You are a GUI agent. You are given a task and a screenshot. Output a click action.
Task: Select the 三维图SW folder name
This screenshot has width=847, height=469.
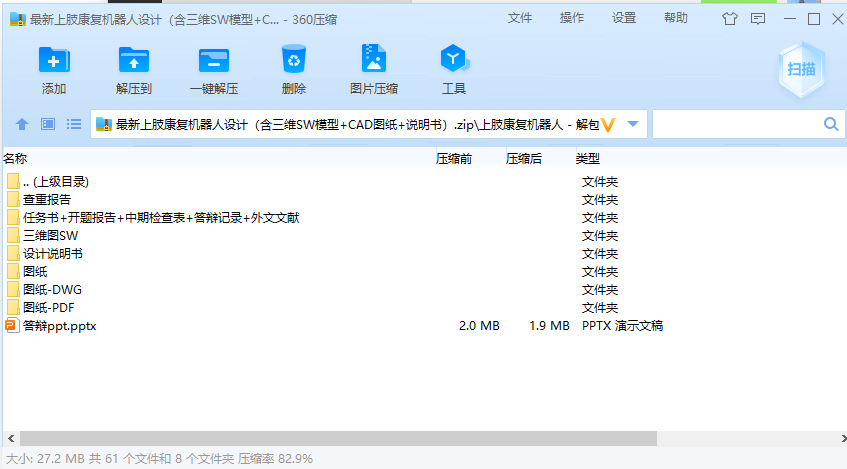(x=50, y=236)
